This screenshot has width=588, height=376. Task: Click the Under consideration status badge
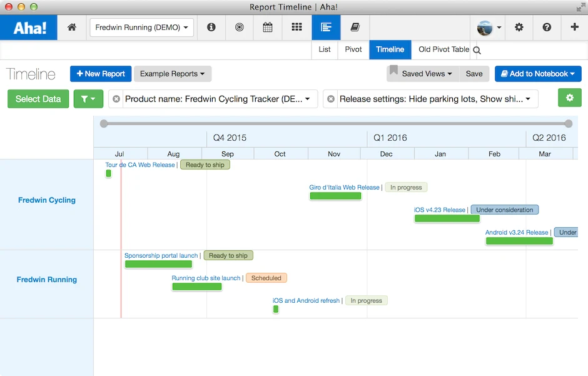504,210
